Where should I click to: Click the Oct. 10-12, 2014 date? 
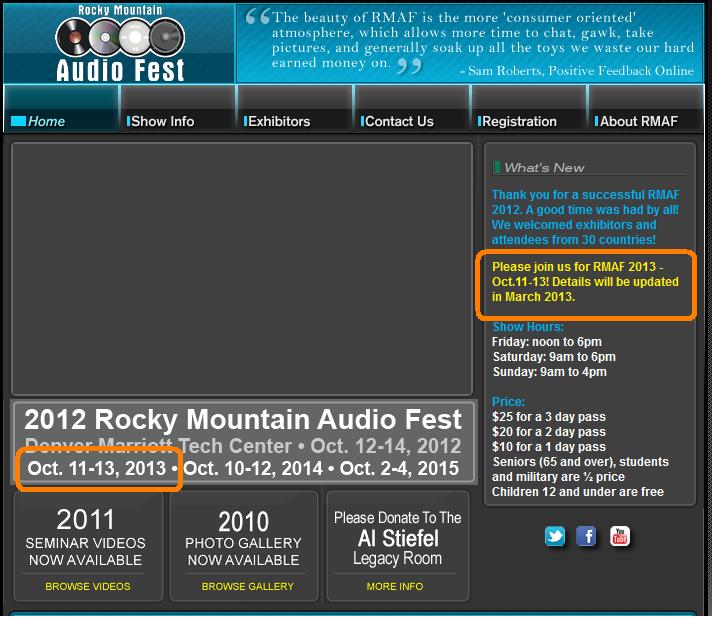(253, 469)
